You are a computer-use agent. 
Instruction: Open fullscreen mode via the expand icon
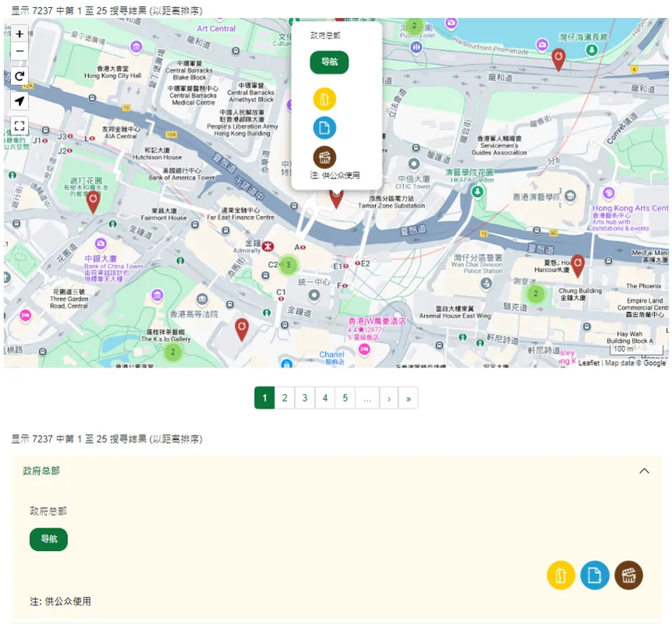coord(19,125)
